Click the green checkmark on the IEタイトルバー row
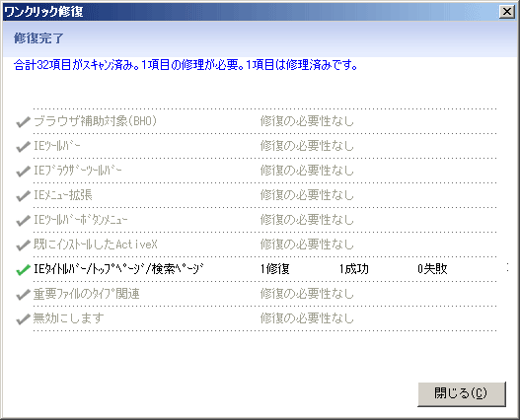Screen dimensions: 520x420 (x=24, y=270)
